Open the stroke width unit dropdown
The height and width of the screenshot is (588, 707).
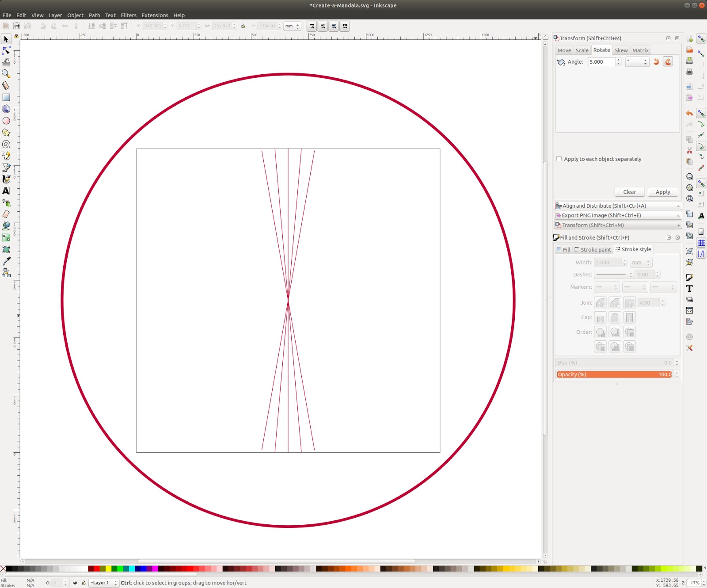[641, 263]
